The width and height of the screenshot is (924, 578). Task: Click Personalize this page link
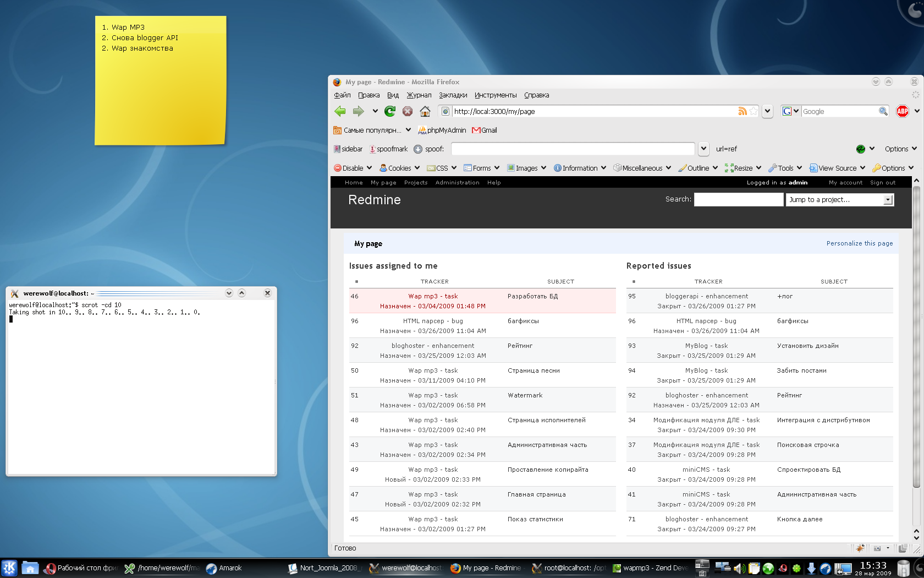[x=860, y=243]
